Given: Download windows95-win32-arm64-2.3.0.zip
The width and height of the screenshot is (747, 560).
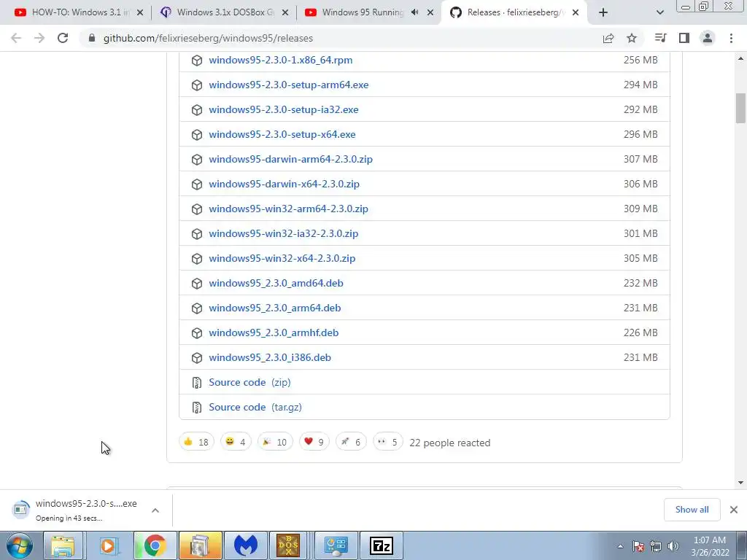Looking at the screenshot, I should 288,209.
